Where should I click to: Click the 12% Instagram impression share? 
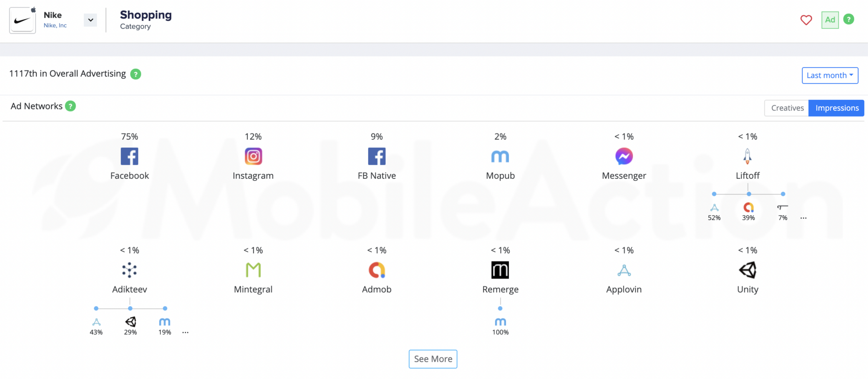point(253,136)
